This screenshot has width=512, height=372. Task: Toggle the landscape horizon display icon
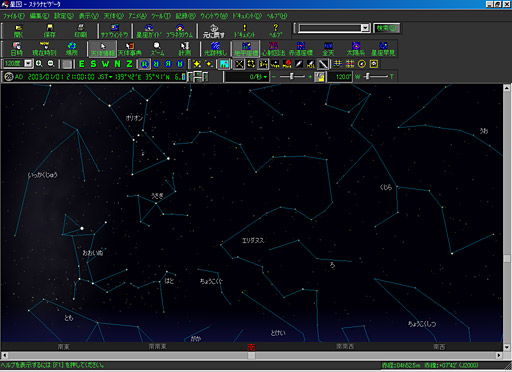(224, 64)
